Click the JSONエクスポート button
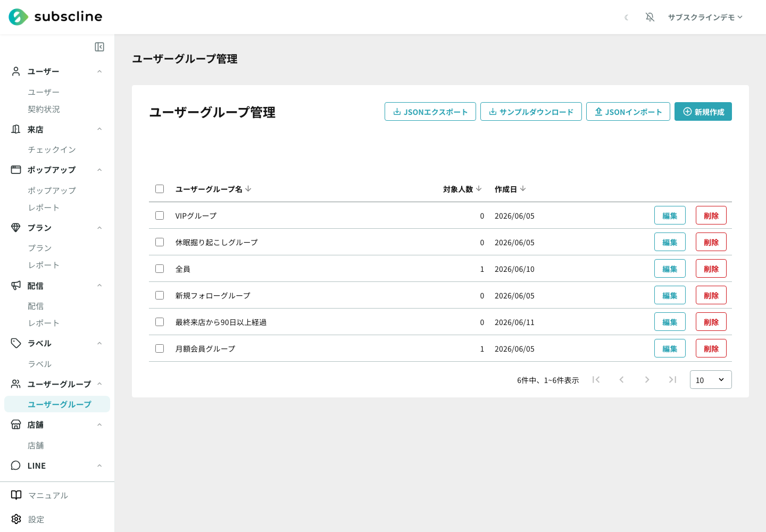This screenshot has width=766, height=532. tap(430, 112)
